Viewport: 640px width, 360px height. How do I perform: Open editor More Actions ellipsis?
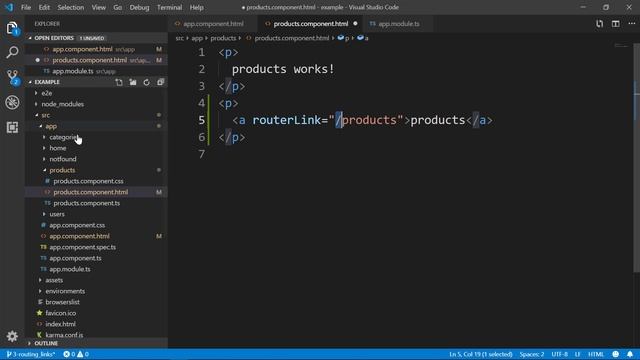(x=631, y=24)
